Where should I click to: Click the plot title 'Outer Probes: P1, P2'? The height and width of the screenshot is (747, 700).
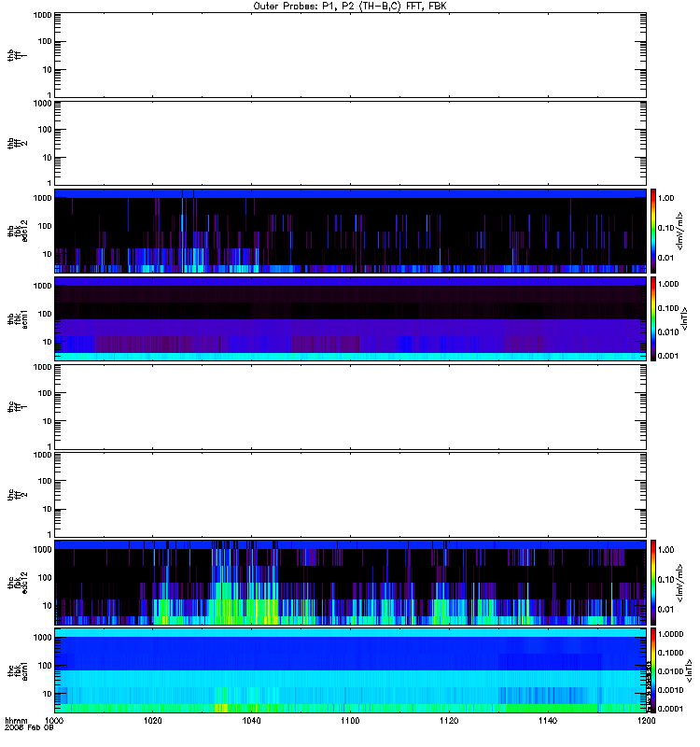(x=350, y=6)
